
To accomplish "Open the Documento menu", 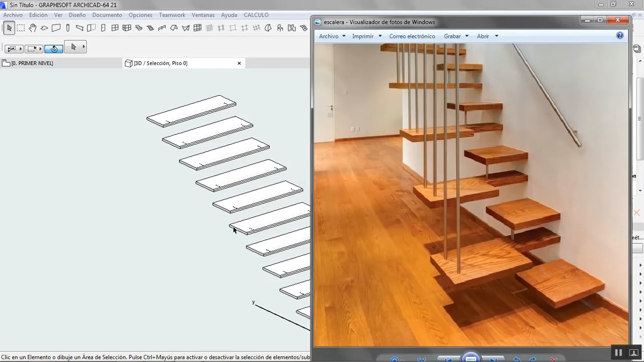I will (x=107, y=15).
